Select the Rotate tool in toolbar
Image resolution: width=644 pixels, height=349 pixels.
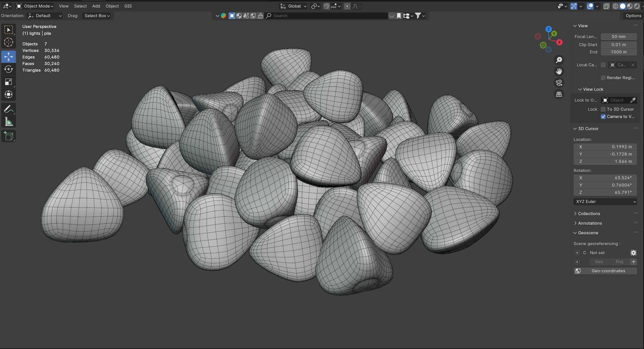[8, 69]
